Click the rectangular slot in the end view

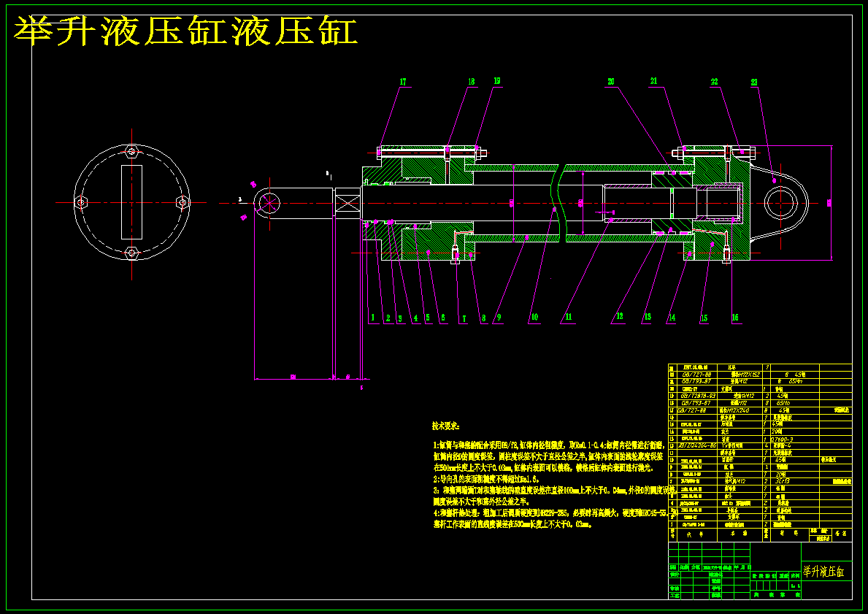pyautogui.click(x=131, y=202)
